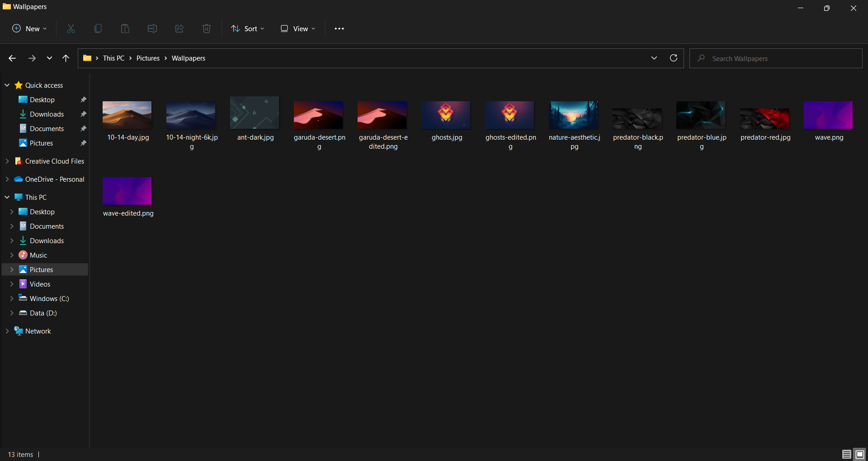Select Windows (C:) drive in sidebar
868x461 pixels.
click(49, 298)
